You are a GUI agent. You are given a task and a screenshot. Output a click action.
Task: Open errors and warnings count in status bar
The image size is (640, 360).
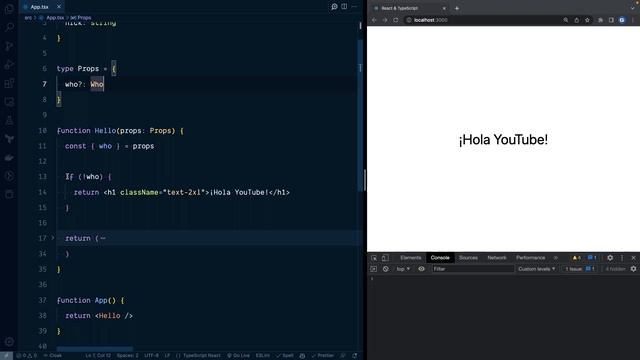(x=27, y=356)
